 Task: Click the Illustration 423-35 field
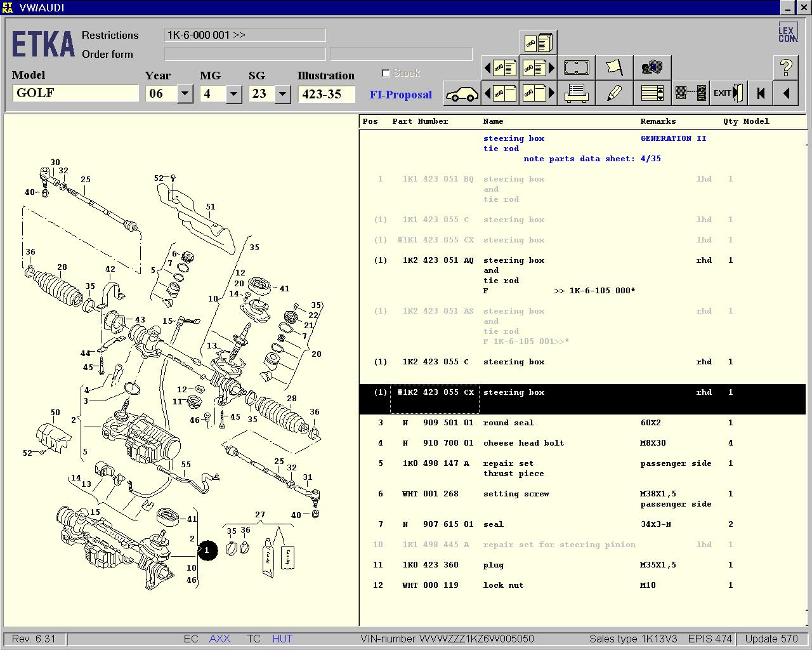[x=326, y=94]
